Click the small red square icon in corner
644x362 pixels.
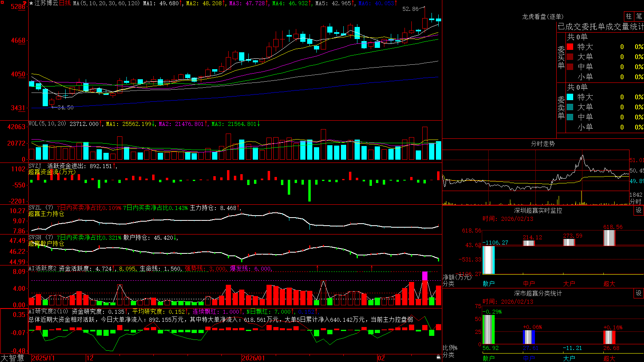point(2,2)
